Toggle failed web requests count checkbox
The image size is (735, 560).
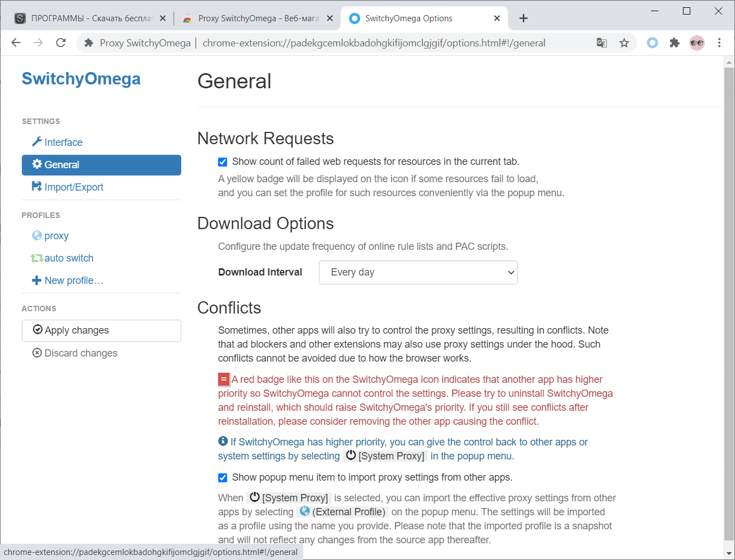coord(223,162)
